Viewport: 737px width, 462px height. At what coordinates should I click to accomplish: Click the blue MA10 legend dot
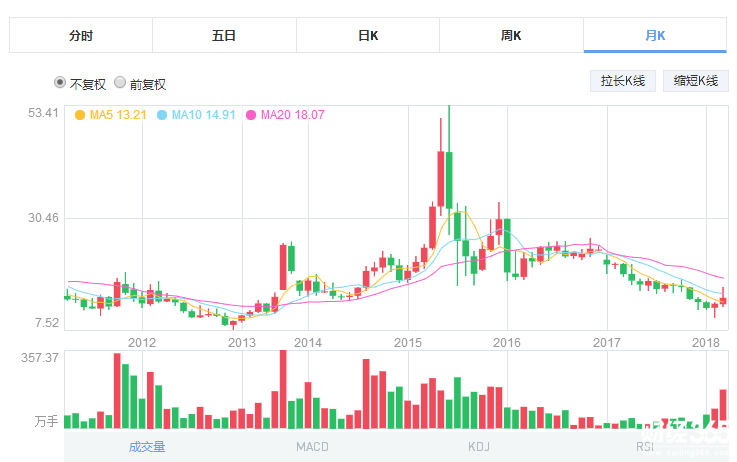click(x=162, y=115)
